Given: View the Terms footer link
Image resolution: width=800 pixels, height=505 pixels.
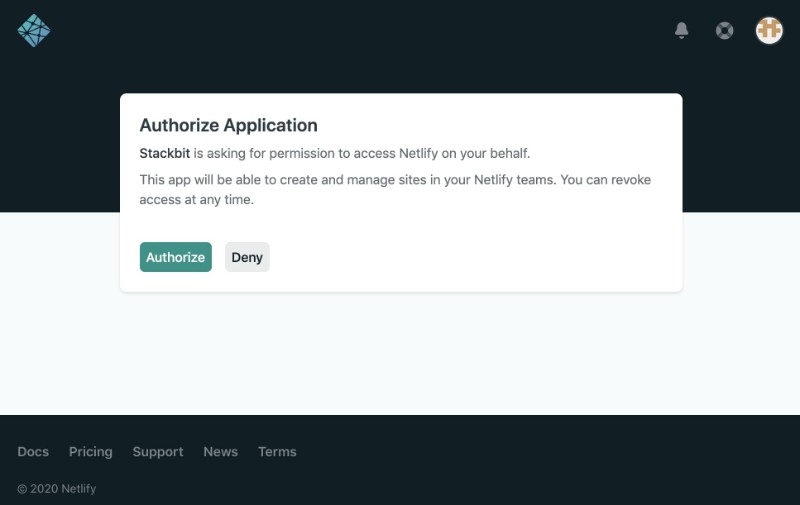Looking at the screenshot, I should coord(277,452).
